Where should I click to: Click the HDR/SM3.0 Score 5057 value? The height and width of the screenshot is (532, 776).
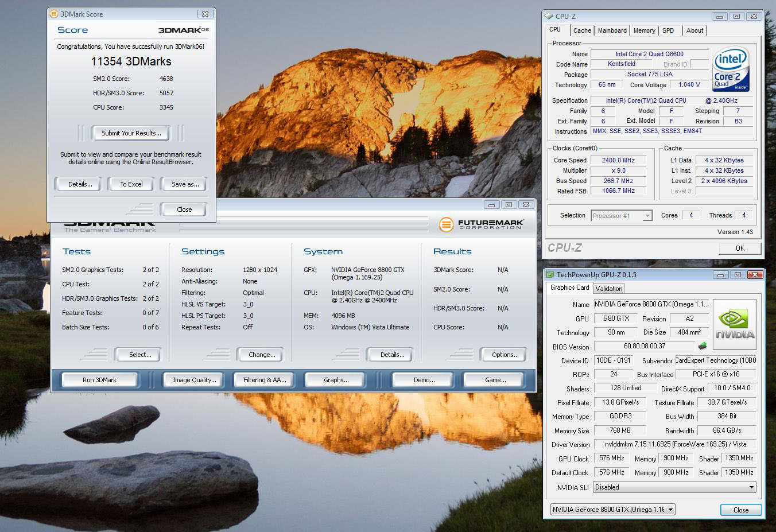pos(166,93)
